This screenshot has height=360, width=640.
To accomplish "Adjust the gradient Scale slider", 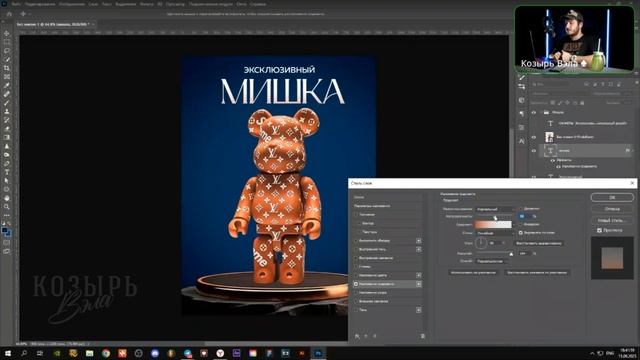I will click(x=511, y=254).
